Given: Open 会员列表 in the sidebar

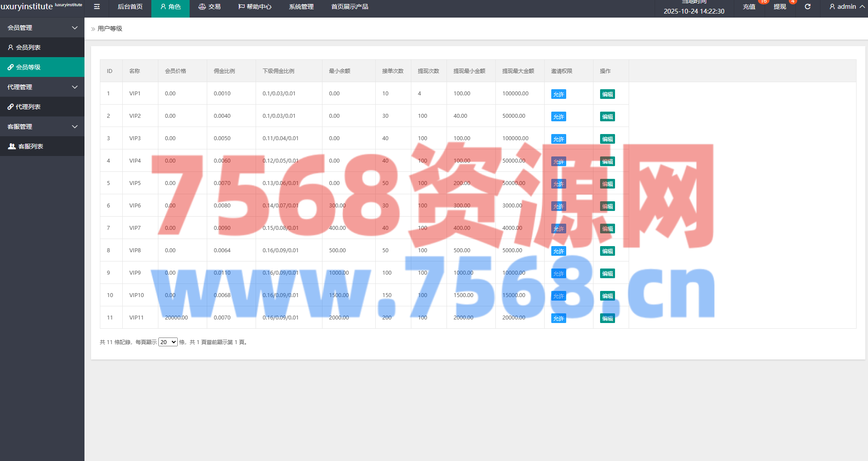Looking at the screenshot, I should [x=42, y=47].
